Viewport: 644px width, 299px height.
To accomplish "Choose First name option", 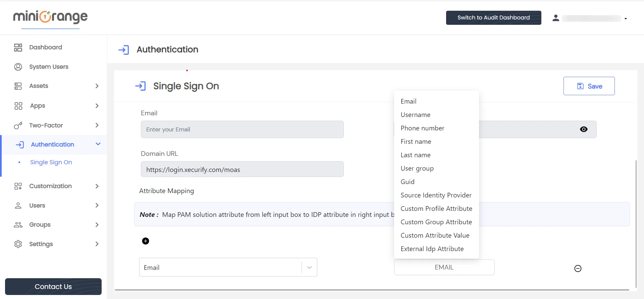I will tap(436, 141).
